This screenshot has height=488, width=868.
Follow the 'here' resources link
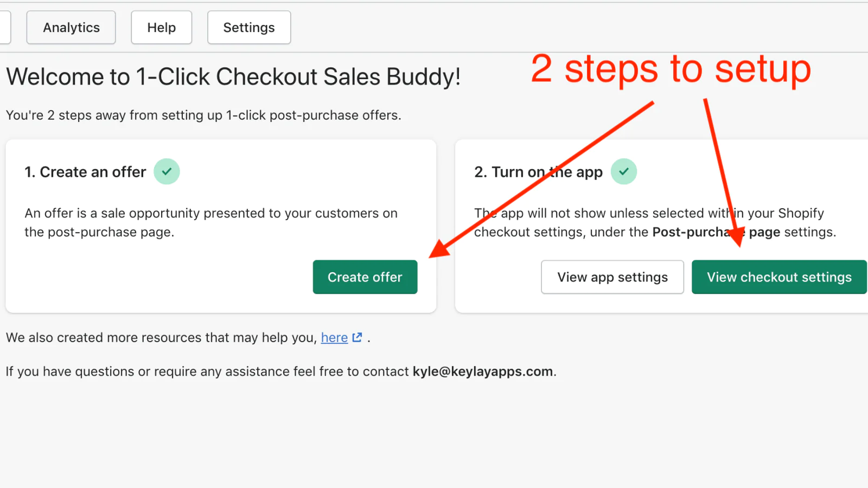point(334,338)
